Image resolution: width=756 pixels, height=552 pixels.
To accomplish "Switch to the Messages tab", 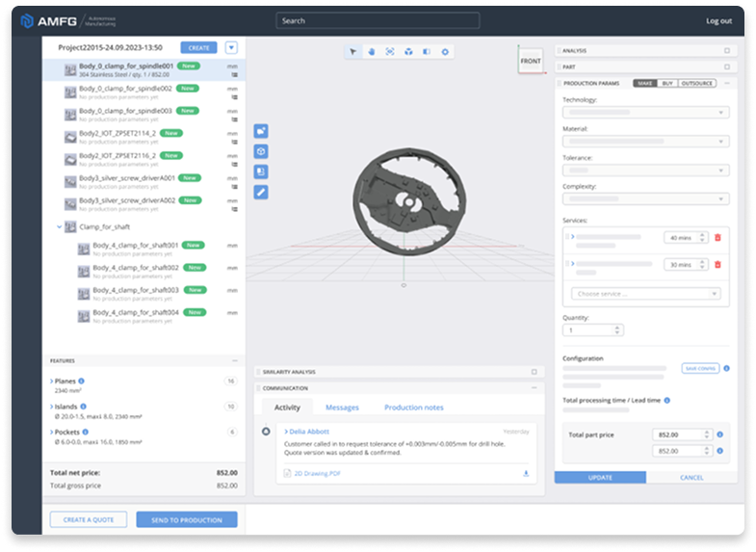I will [x=342, y=407].
